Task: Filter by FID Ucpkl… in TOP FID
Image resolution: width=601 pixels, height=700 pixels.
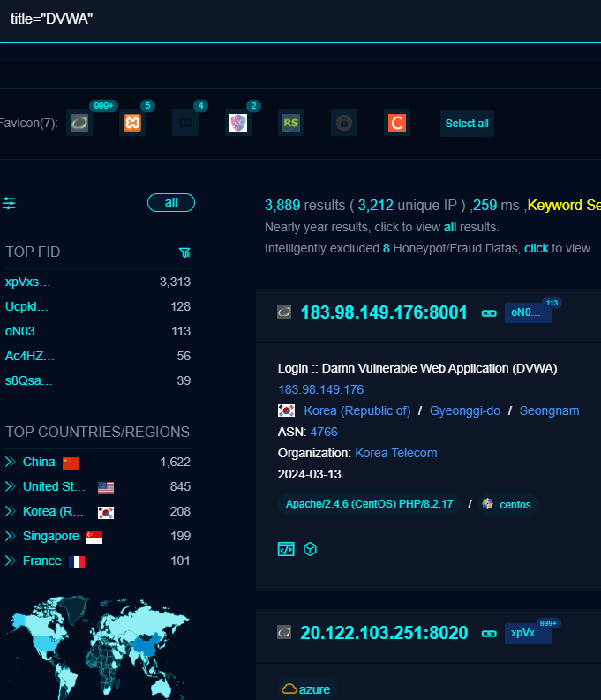Action: click(x=27, y=306)
